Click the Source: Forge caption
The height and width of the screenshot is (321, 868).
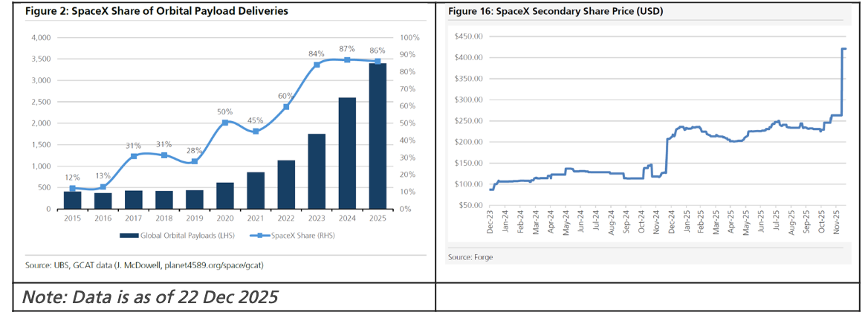(471, 257)
